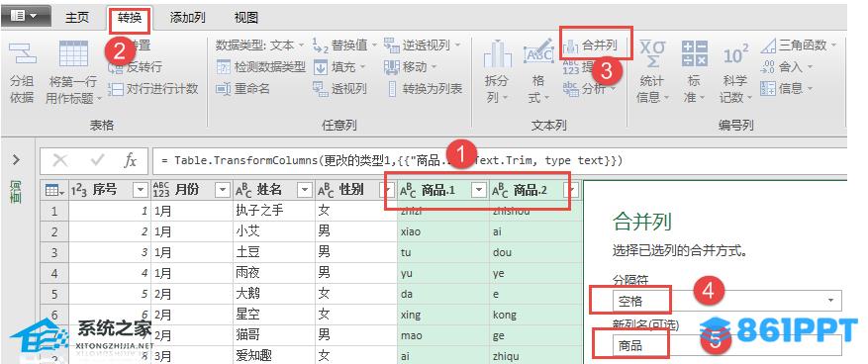This screenshot has width=868, height=364.
Task: Click 科学记数 (Scientific) icon
Action: point(735,54)
